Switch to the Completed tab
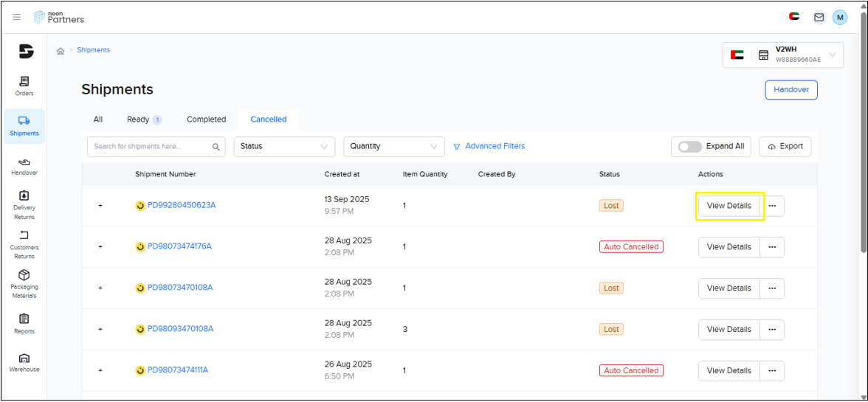The height and width of the screenshot is (402, 868). pyautogui.click(x=207, y=119)
